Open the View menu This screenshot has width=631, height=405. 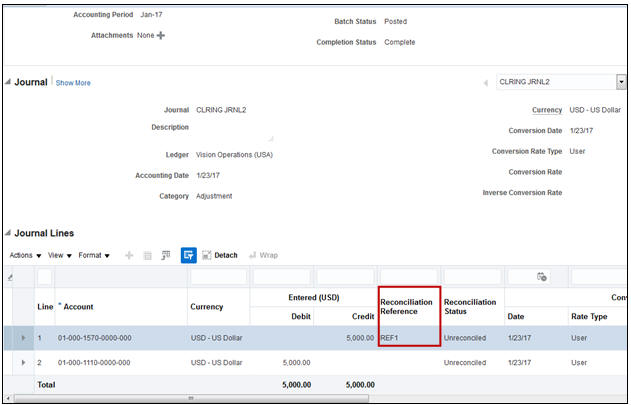59,255
